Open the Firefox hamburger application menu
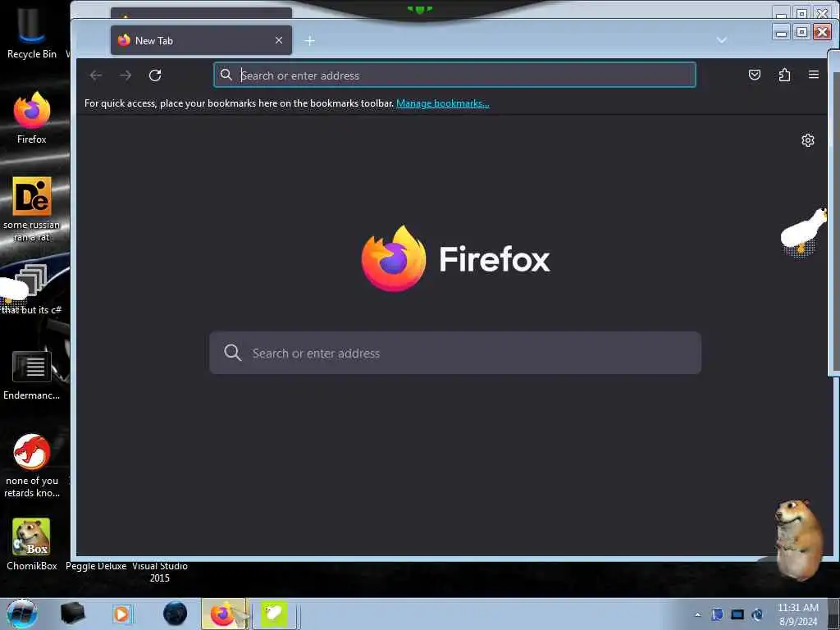Viewport: 840px width, 630px height. 813,75
